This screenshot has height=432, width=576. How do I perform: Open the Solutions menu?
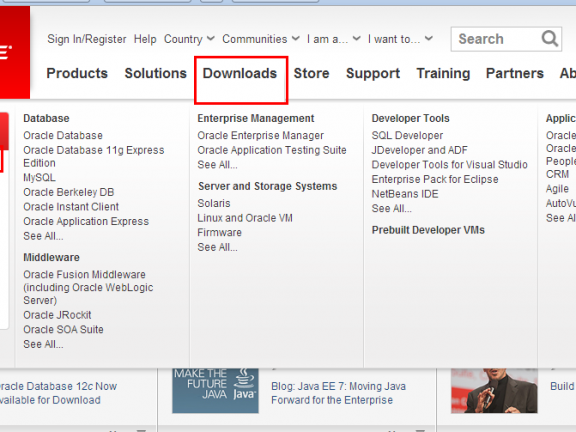point(156,73)
